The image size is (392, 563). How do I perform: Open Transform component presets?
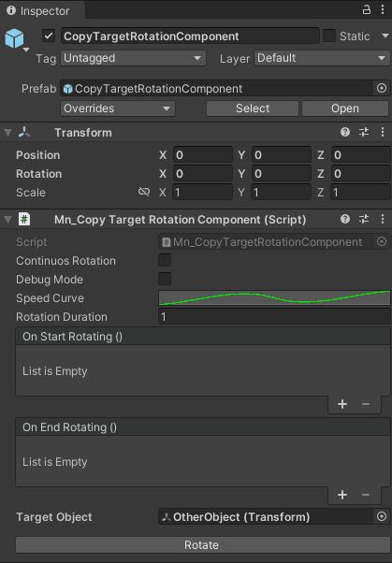(x=364, y=132)
